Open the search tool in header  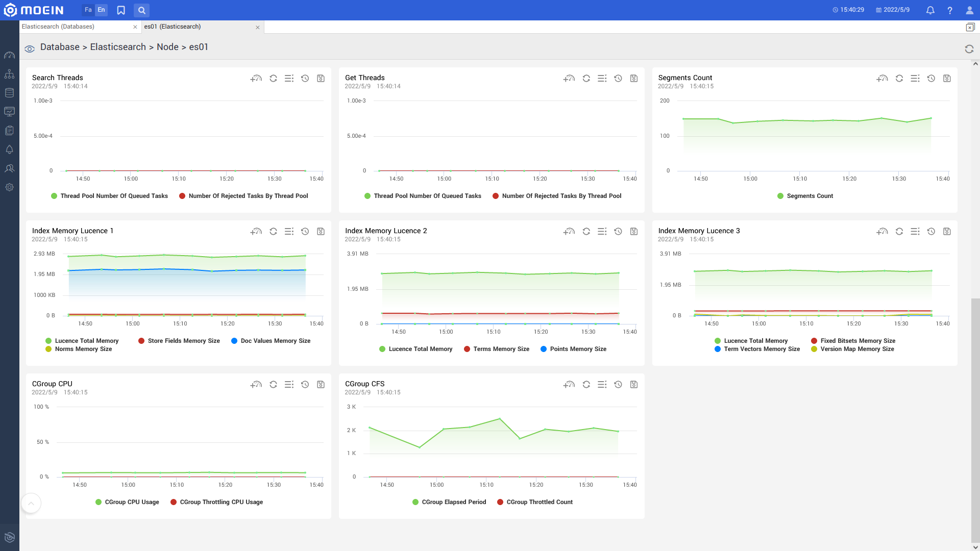tap(142, 10)
